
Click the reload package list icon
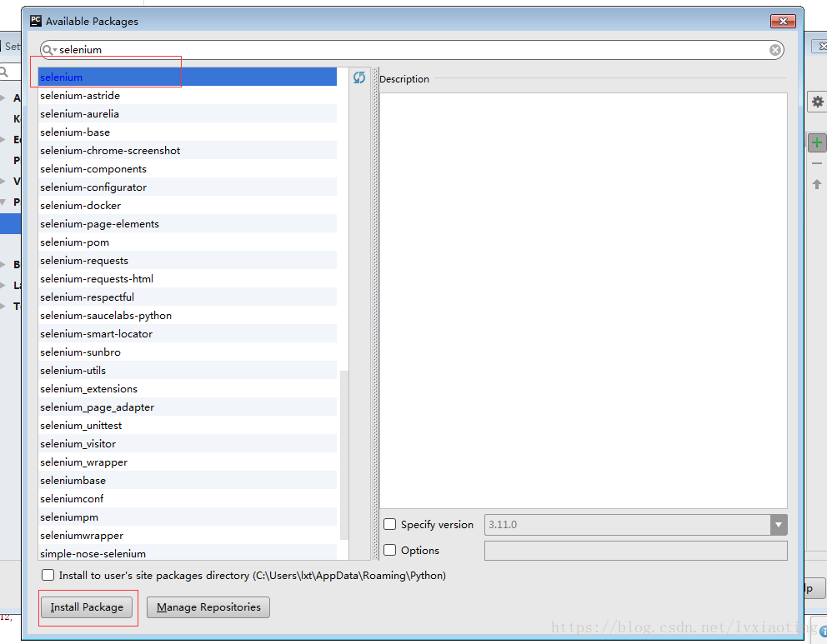[x=359, y=77]
